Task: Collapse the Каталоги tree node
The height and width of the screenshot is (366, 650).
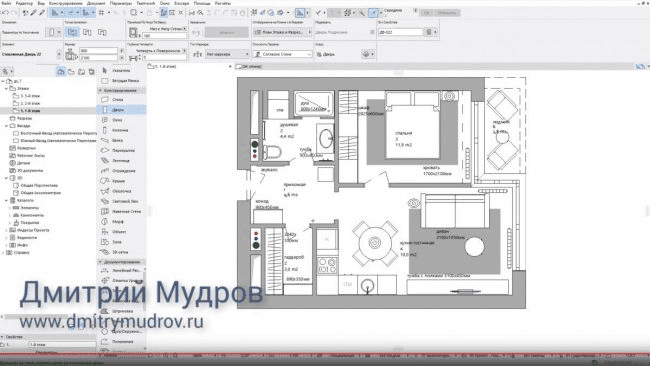Action: tap(6, 201)
